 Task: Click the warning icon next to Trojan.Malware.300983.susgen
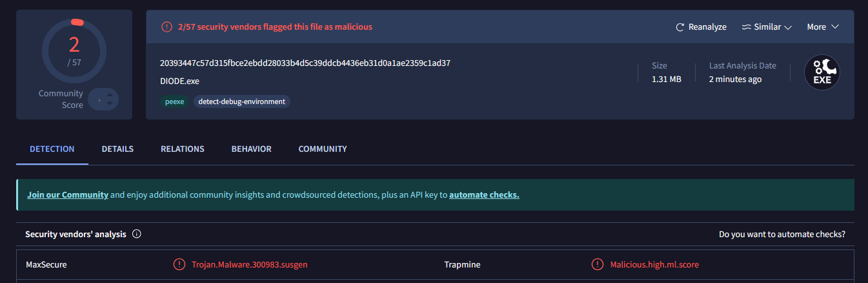tap(179, 264)
